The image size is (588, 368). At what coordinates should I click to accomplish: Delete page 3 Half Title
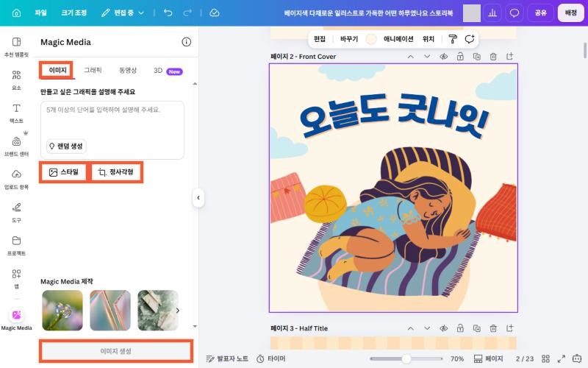493,328
